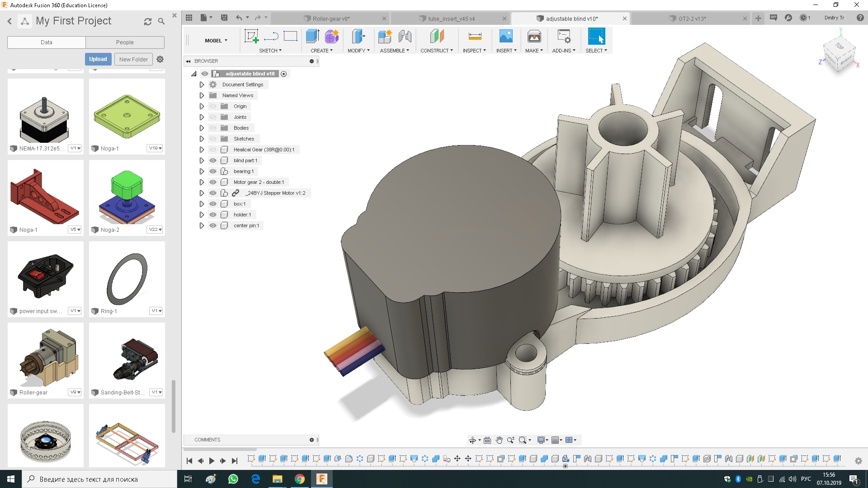This screenshot has width=868, height=488.
Task: Switch to the Roller-gear v9 tab
Action: coord(331,19)
